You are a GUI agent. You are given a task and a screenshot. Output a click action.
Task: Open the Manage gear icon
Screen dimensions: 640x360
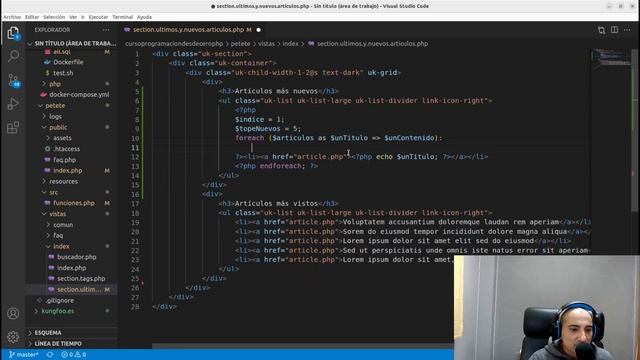pos(13,337)
